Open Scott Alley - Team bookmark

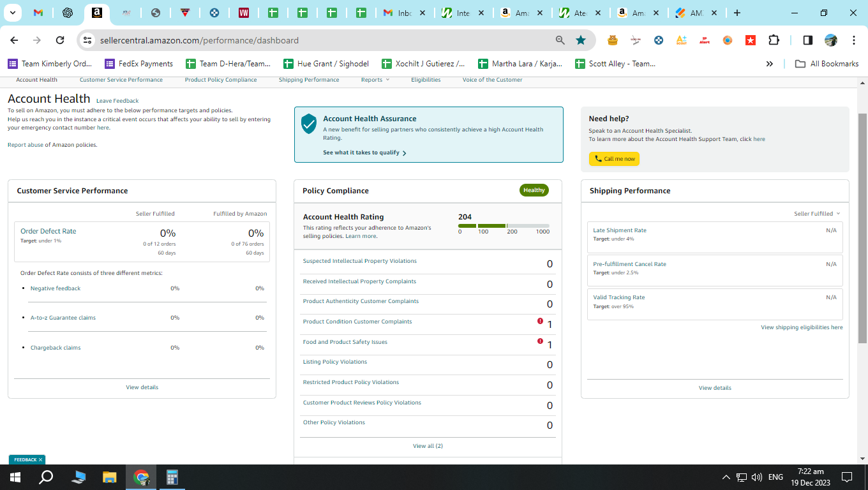(x=616, y=64)
